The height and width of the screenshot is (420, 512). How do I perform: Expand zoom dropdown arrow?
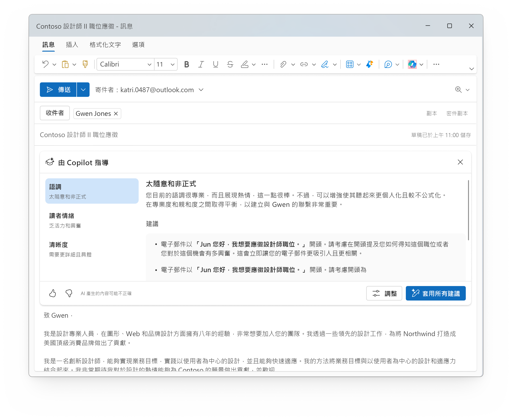click(468, 90)
